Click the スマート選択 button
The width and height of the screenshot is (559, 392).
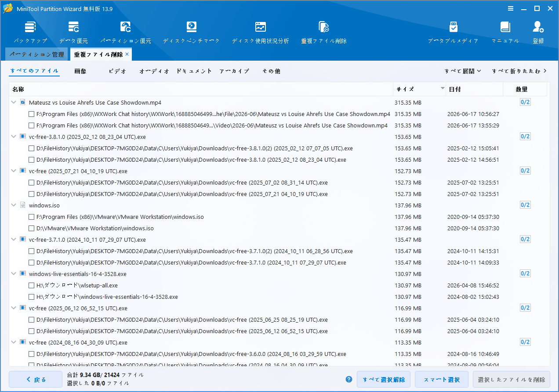[x=442, y=379]
